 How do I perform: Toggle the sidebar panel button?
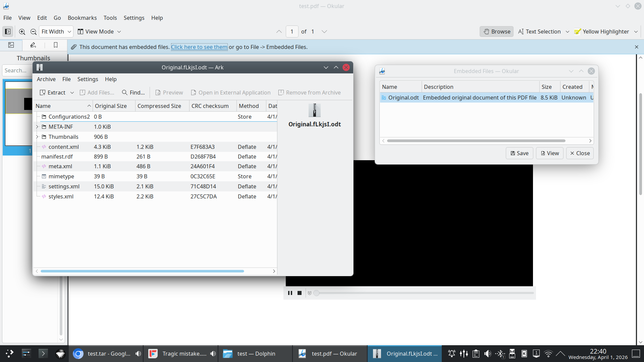click(8, 32)
